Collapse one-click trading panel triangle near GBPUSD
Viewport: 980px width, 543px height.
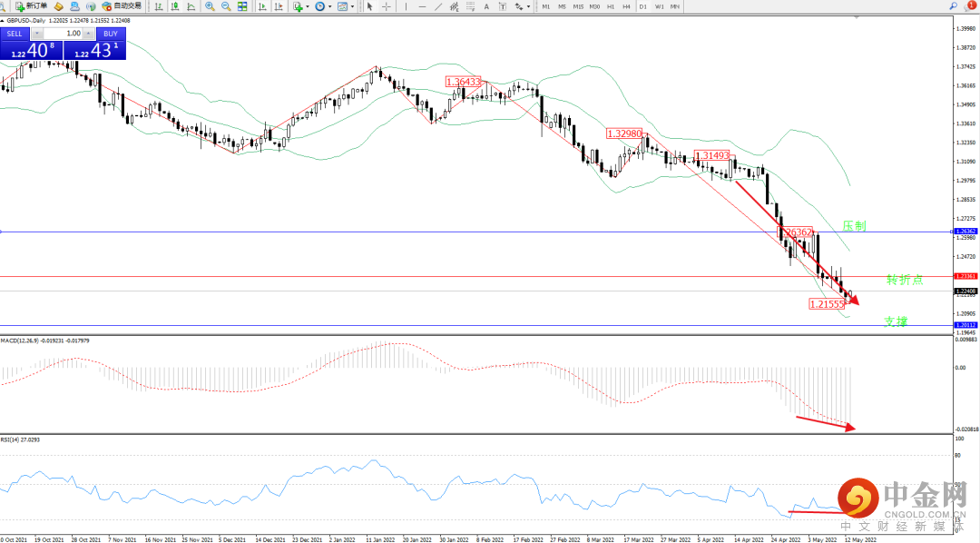pyautogui.click(x=3, y=21)
